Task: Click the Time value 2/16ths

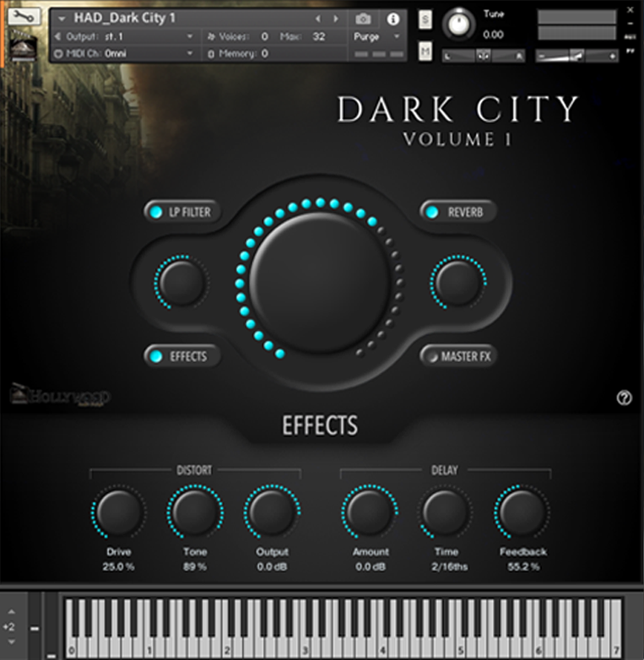Action: (449, 566)
